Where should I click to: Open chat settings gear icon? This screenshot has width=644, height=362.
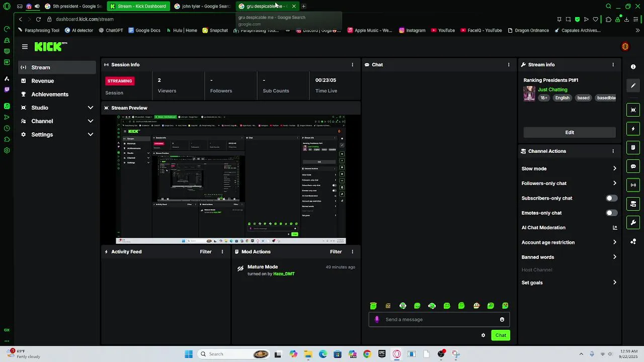(483, 335)
